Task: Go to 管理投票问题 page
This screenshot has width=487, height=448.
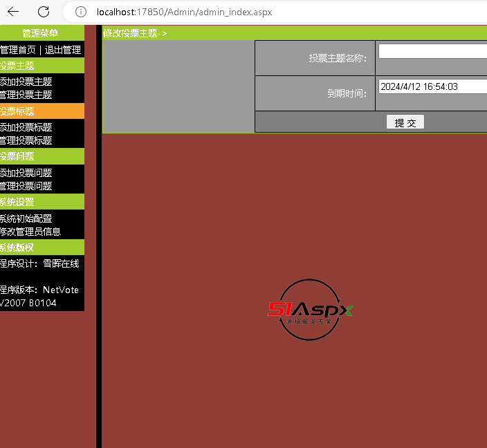Action: [26, 186]
